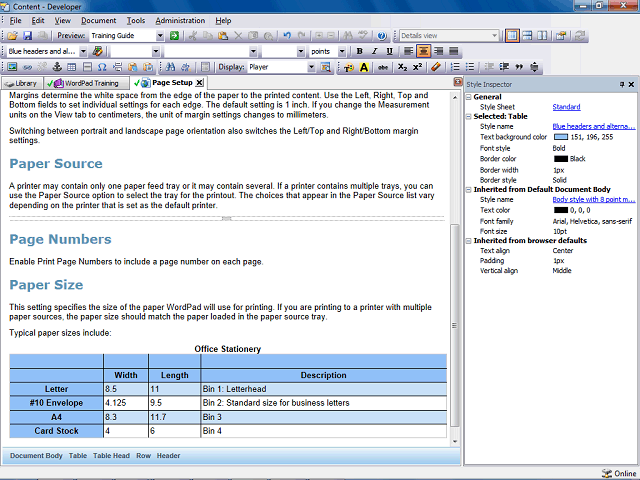The height and width of the screenshot is (480, 640).
Task: Click the text background color swatch
Action: point(561,137)
